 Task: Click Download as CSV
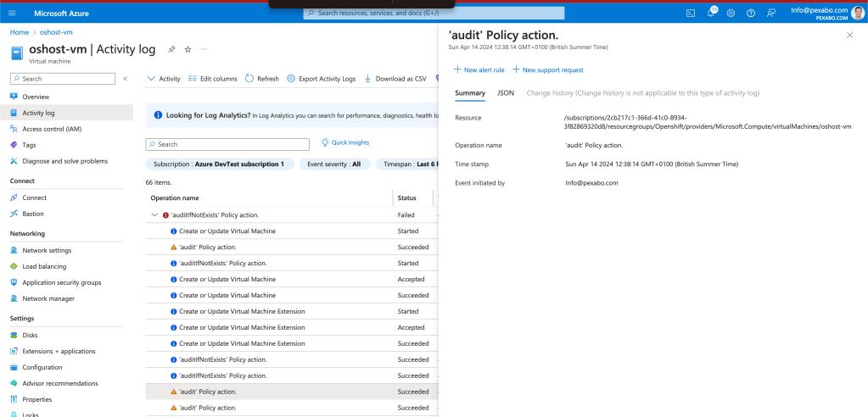click(x=395, y=79)
